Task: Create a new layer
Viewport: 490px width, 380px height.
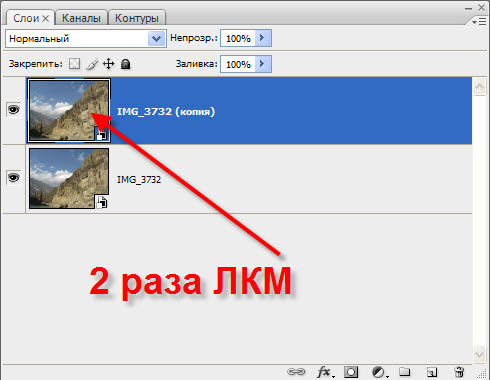Action: coord(432,371)
